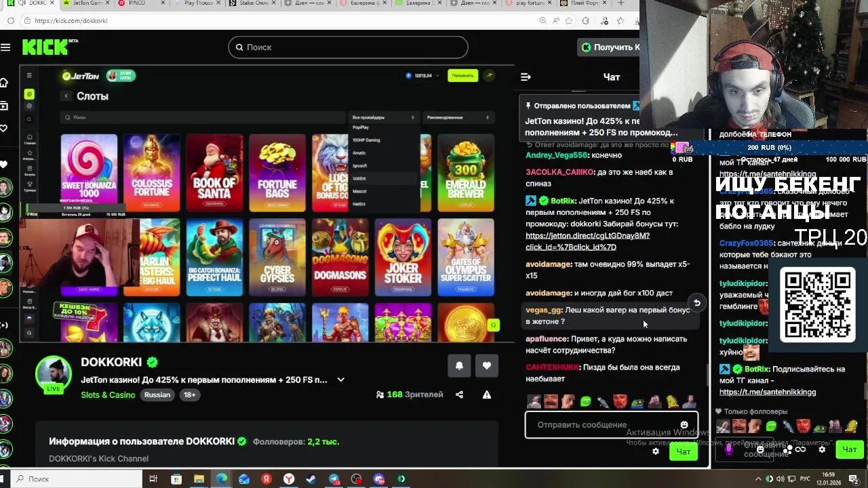Open the emoji picker in message box
This screenshot has height=488, width=868.
684,425
